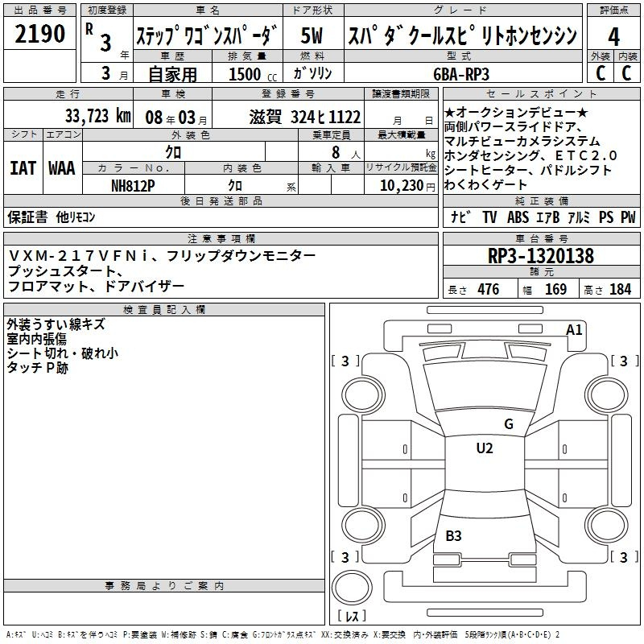This screenshot has height=644, width=644.
Task: Click the front-left tire [3] rating marker
Action: coord(345,361)
